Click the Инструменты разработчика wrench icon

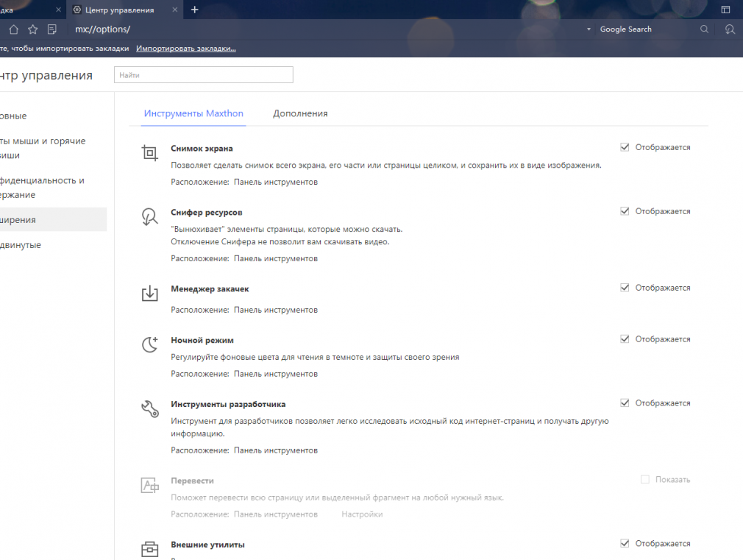tap(150, 408)
